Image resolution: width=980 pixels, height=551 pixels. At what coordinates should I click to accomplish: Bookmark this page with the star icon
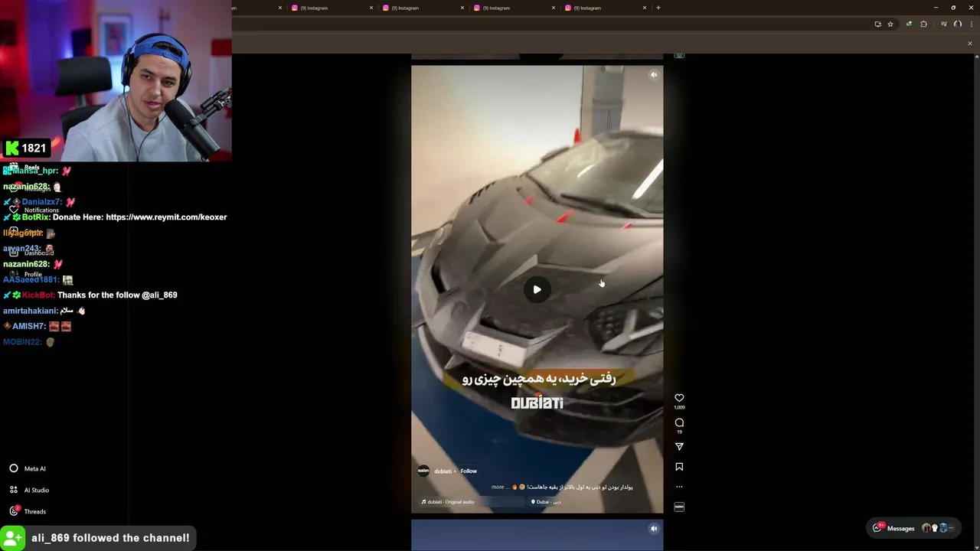pyautogui.click(x=890, y=24)
